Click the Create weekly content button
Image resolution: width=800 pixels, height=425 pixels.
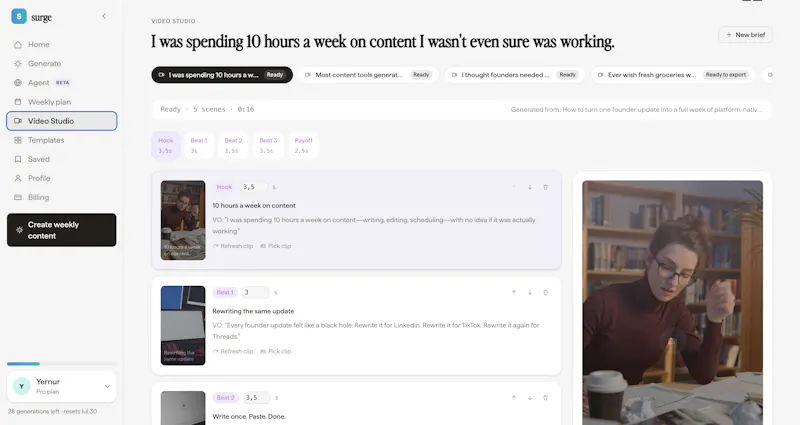coord(61,230)
